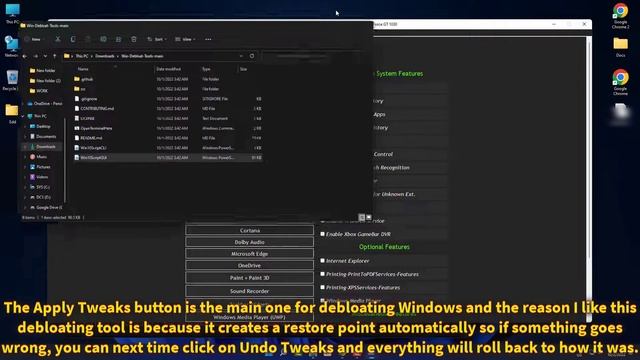This screenshot has width=640, height=360.
Task: Click This PC in the address breadcrumb
Action: (82, 56)
